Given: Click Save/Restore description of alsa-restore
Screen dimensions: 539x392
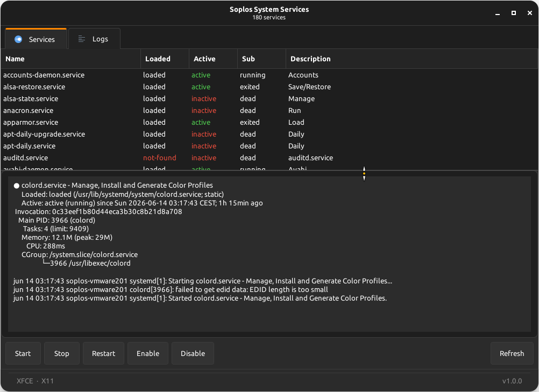Looking at the screenshot, I should (309, 87).
